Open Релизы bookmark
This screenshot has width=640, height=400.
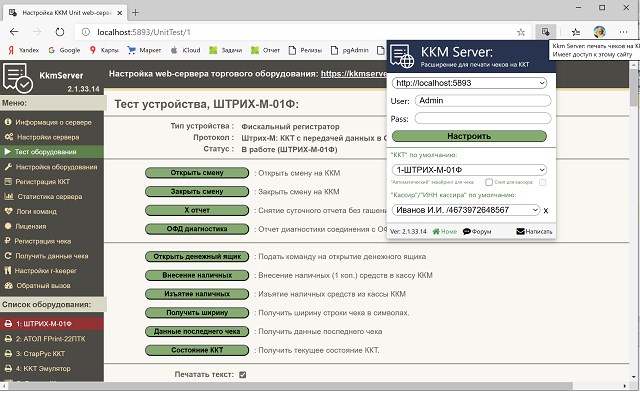[x=305, y=50]
